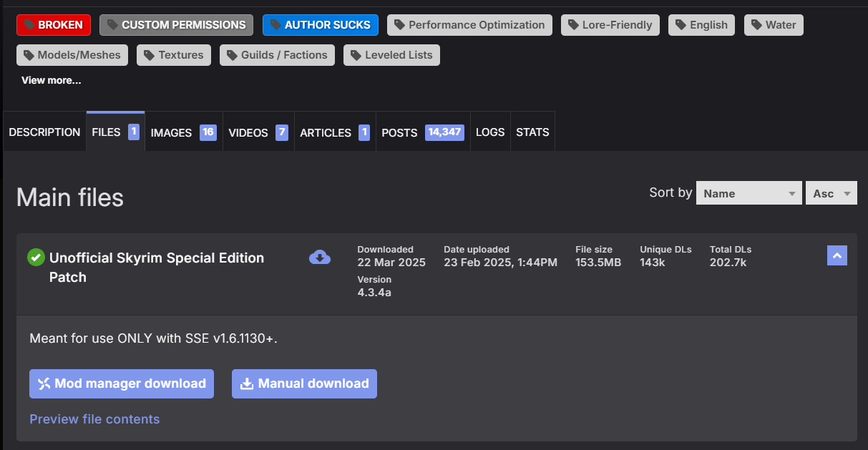Viewport: 868px width, 450px height.
Task: Select the Files tab
Action: click(x=115, y=132)
